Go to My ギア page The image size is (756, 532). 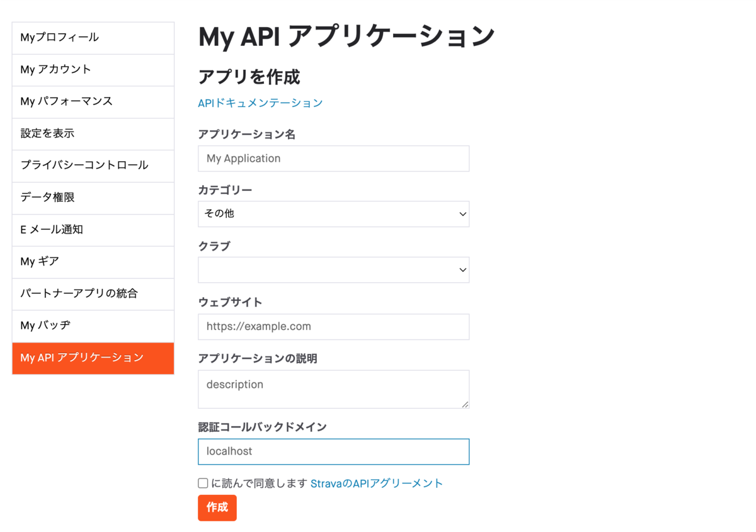[x=93, y=262]
